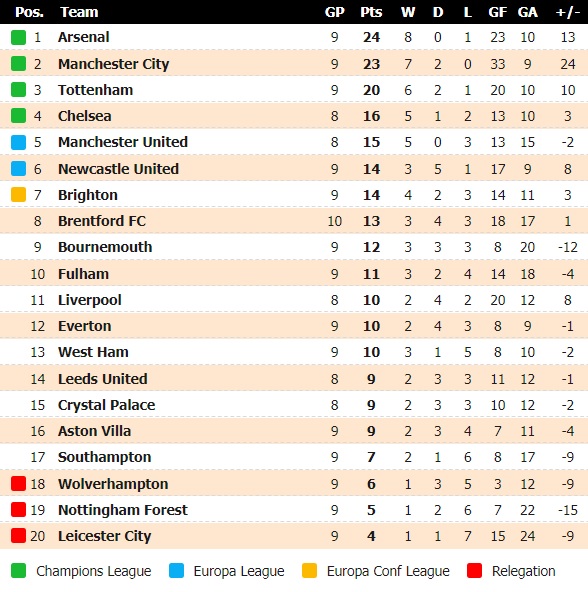Open the Tottenham team link
Screen dimensions: 588x592
point(96,90)
